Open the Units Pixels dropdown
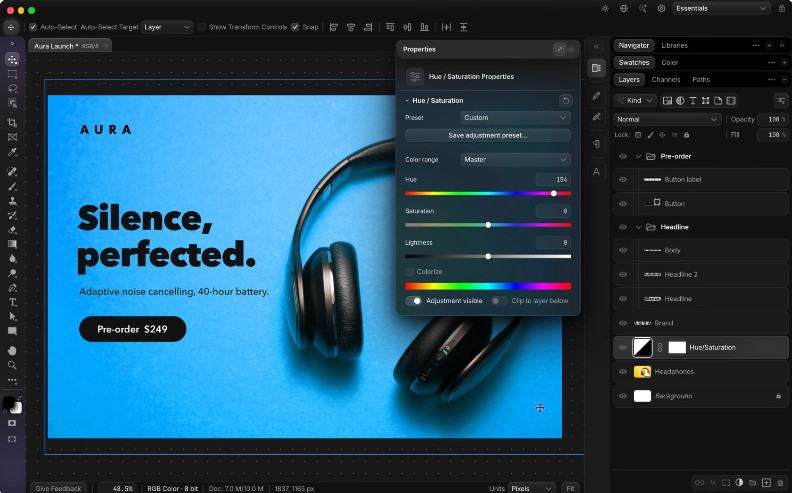The width and height of the screenshot is (792, 493). (x=531, y=488)
